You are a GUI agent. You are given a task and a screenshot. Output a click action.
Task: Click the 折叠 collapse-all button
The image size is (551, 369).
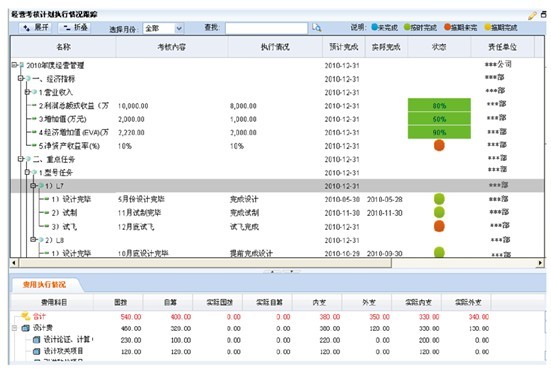click(75, 27)
